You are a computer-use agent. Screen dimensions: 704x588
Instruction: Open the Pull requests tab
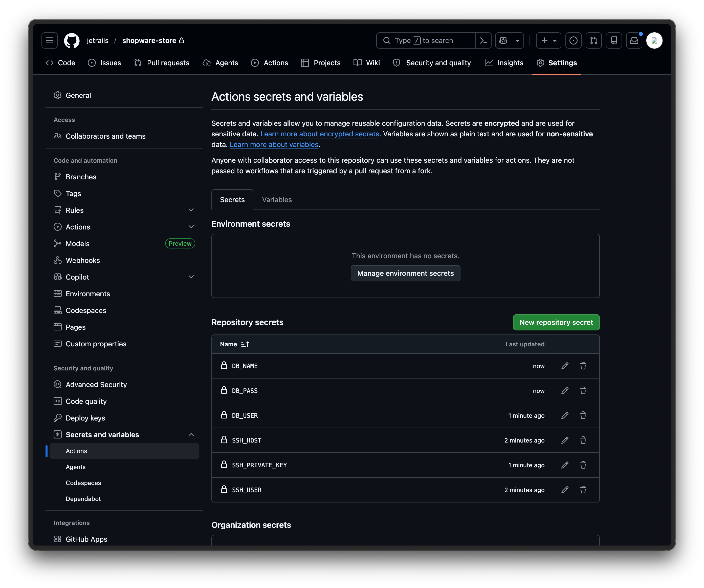click(162, 63)
